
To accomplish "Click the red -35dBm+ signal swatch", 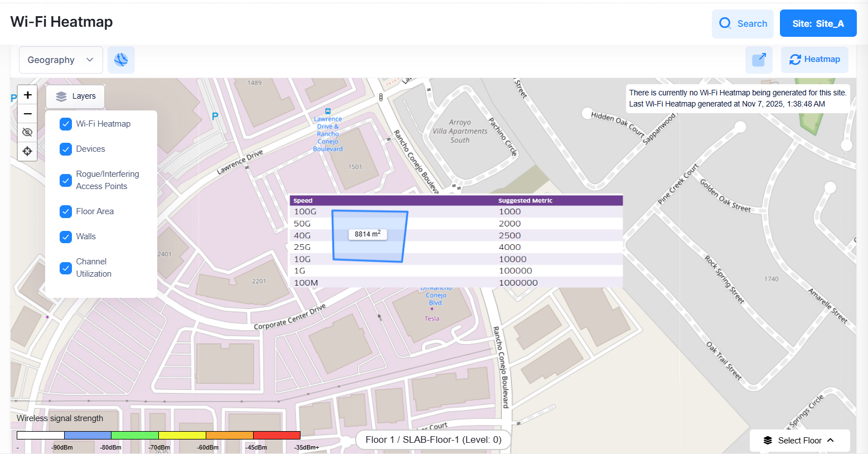I will (x=277, y=435).
